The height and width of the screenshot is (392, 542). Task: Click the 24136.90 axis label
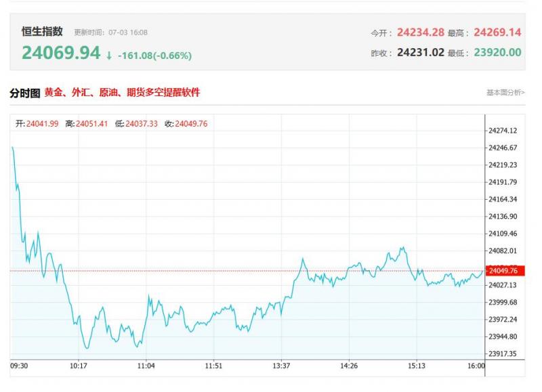pyautogui.click(x=503, y=217)
